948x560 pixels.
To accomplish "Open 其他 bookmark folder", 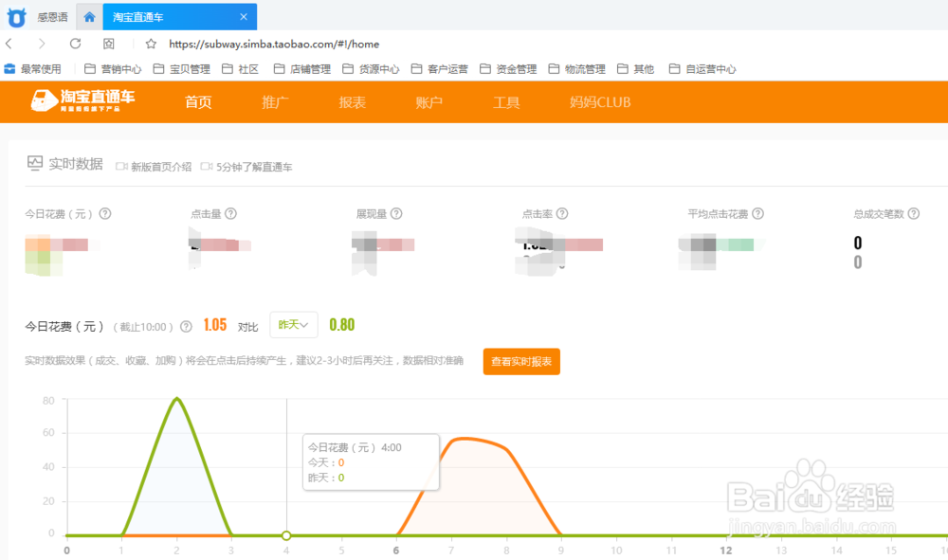I will [x=635, y=69].
